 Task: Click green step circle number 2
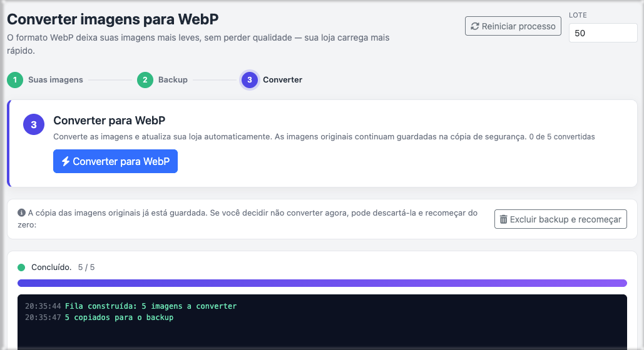145,79
